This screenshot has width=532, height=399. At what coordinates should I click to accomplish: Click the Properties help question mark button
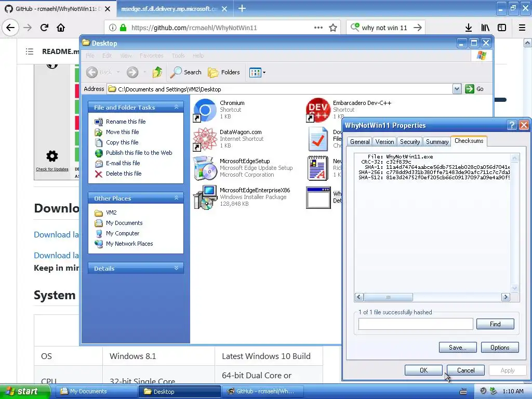pyautogui.click(x=512, y=125)
